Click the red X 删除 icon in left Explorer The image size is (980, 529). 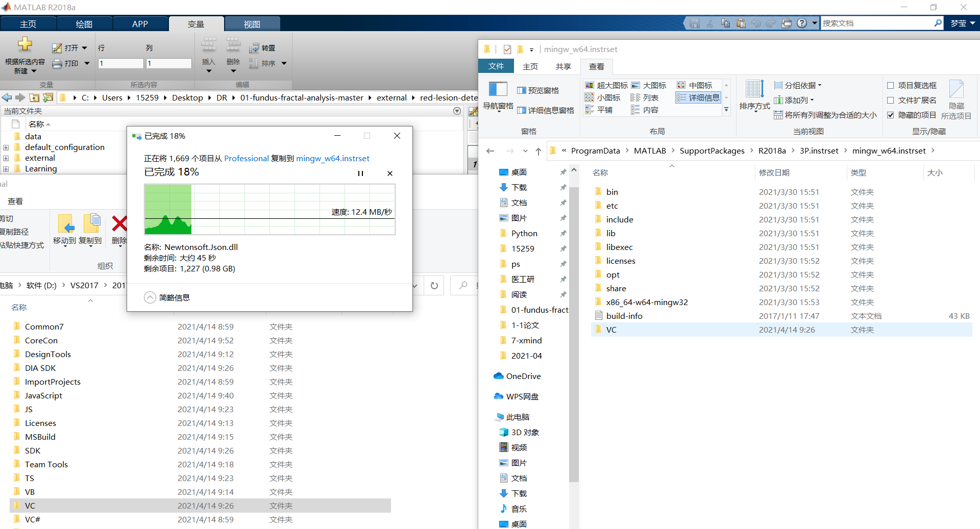click(119, 223)
